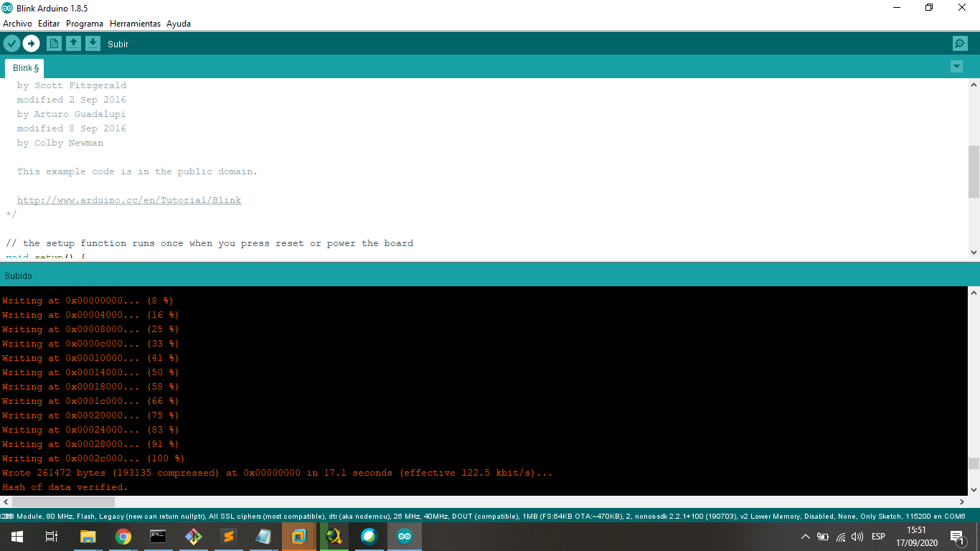Open the sketch tab dropdown arrow
This screenshot has width=980, height=551.
(956, 67)
